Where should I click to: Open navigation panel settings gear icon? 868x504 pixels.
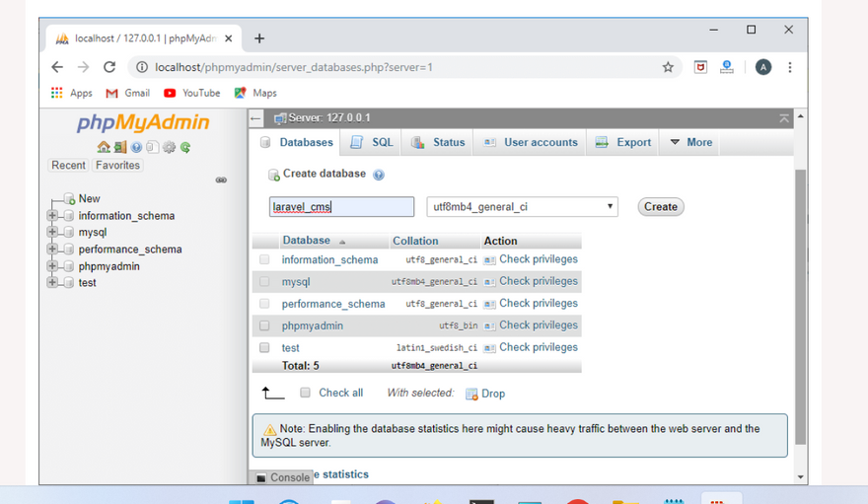click(169, 147)
